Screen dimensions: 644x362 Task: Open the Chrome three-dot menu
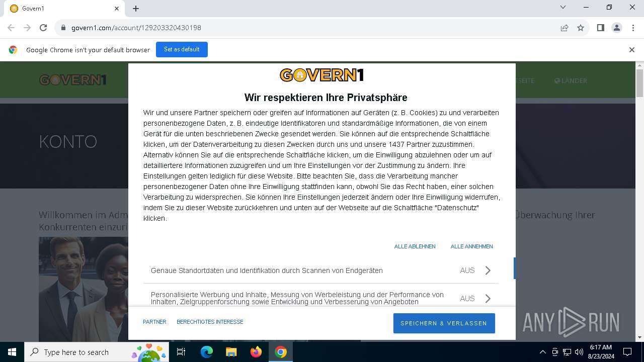pos(632,28)
